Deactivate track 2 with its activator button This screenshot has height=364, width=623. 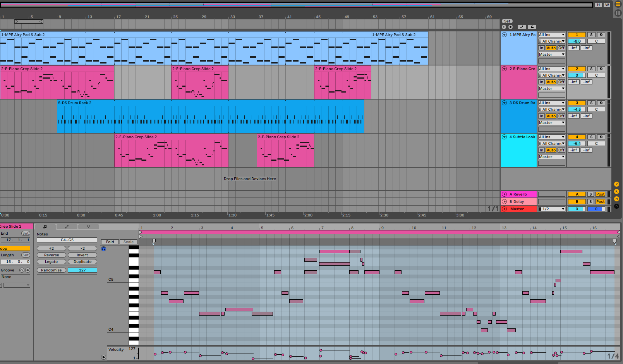(x=577, y=69)
